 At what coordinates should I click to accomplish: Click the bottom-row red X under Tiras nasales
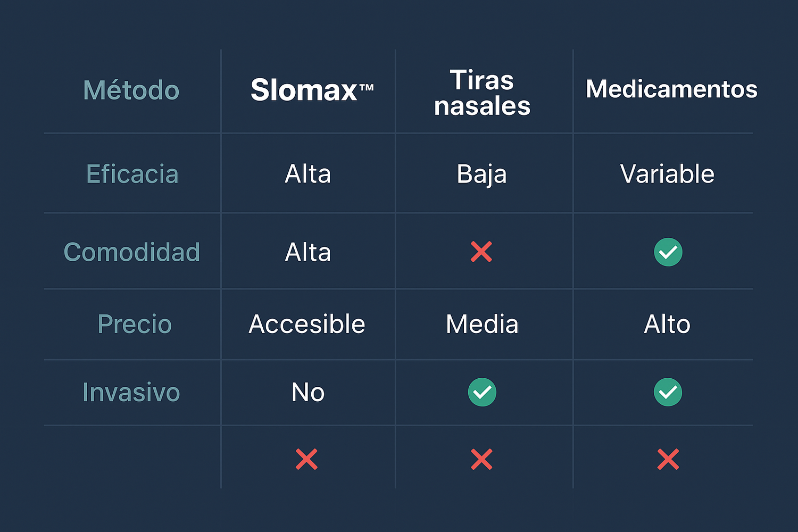pos(481,459)
